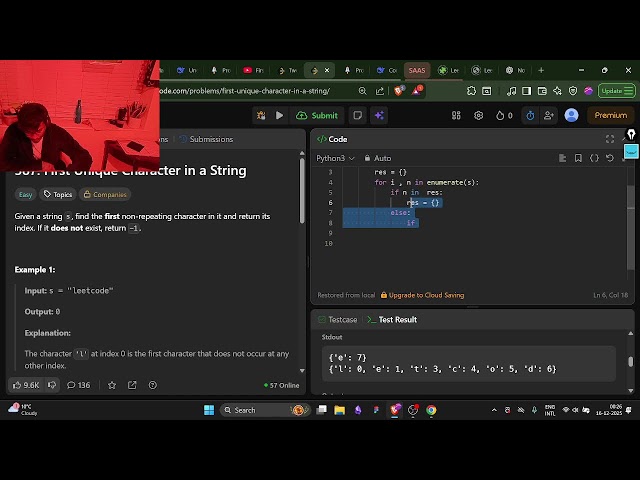The image size is (640, 480).
Task: Click the timer clock icon
Action: tap(530, 115)
